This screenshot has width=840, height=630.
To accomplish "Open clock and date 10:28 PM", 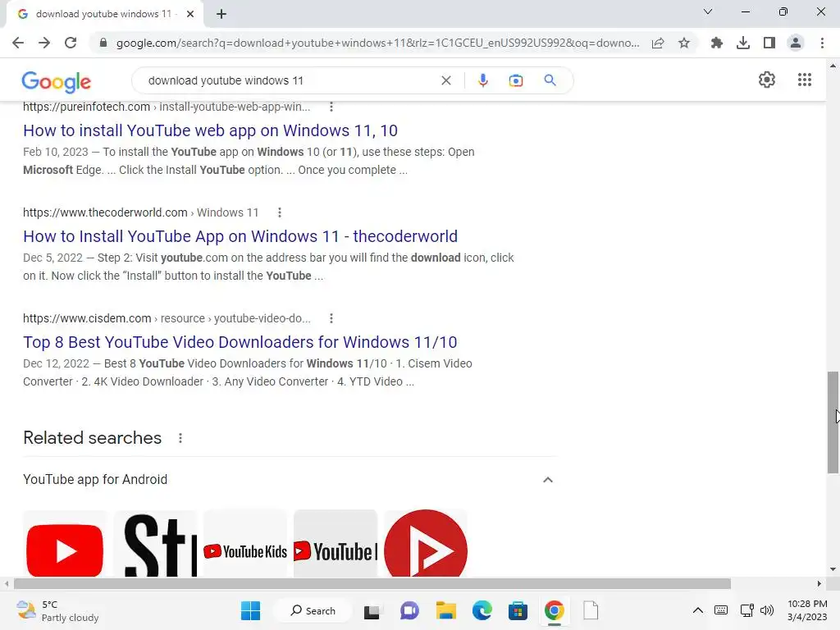I will pos(807,610).
